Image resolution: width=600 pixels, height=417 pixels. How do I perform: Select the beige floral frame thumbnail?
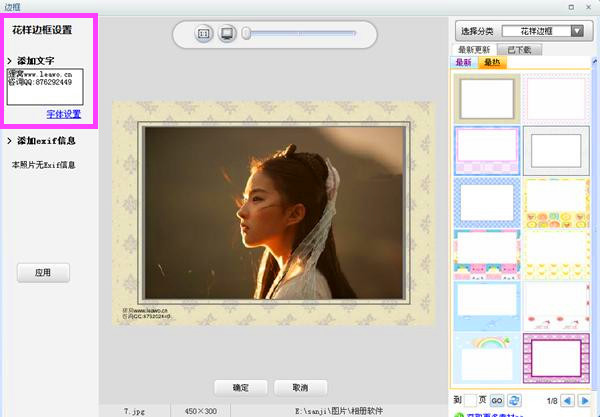(487, 98)
